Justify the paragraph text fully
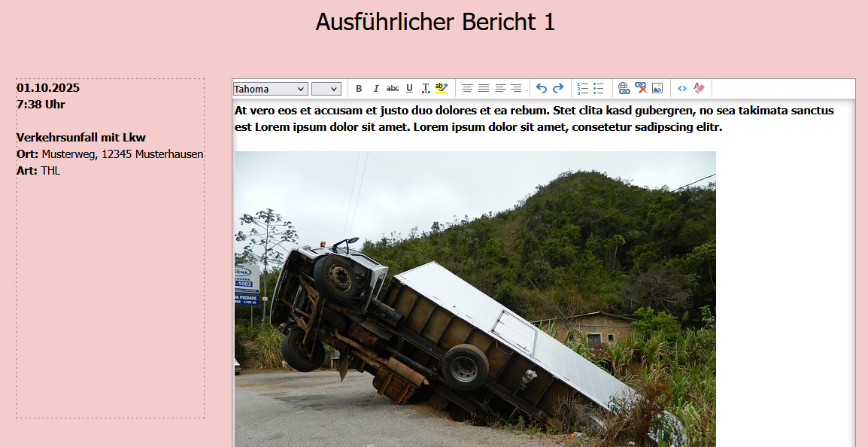868x447 pixels. (x=484, y=89)
